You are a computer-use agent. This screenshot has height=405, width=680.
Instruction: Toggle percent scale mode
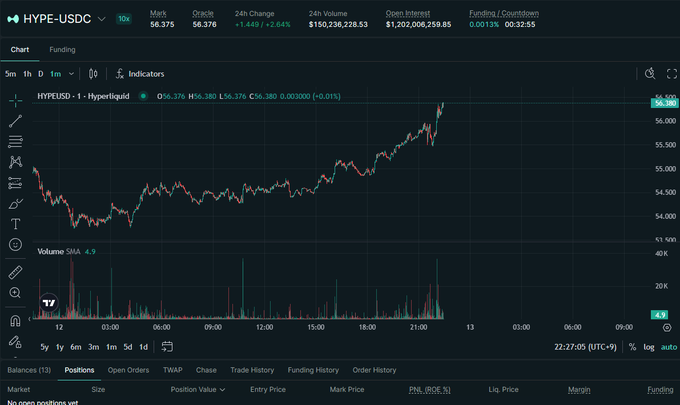coord(632,347)
